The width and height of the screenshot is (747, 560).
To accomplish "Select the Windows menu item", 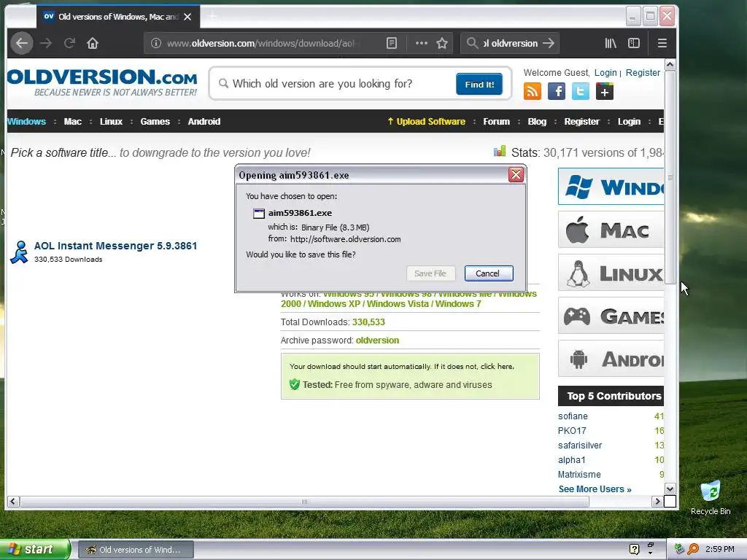I will [x=27, y=122].
